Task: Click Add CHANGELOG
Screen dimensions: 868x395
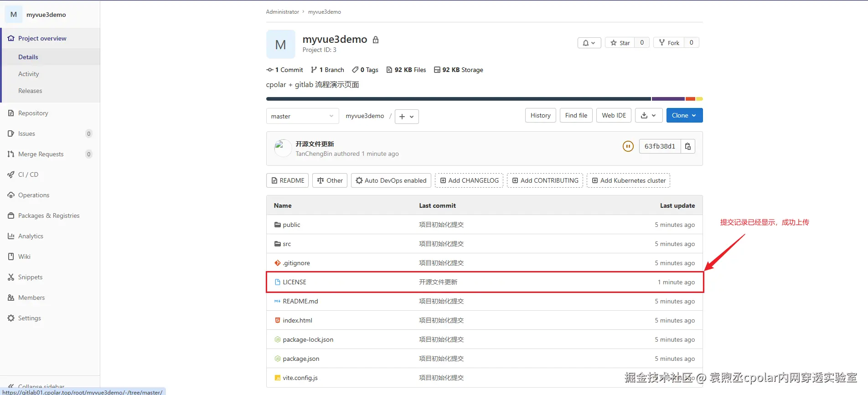Action: pyautogui.click(x=469, y=180)
